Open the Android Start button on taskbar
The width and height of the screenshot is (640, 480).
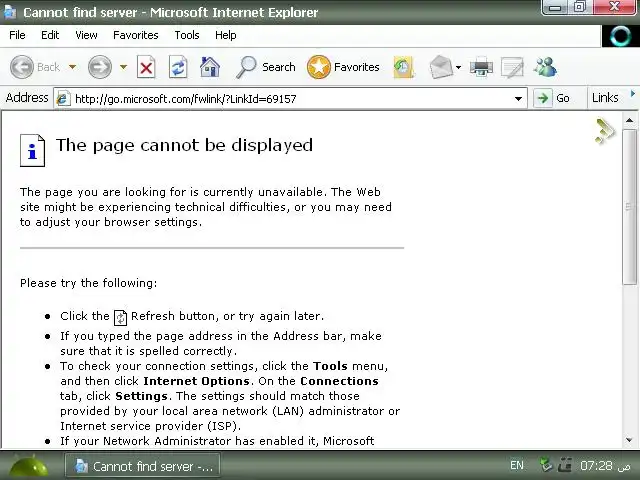(x=29, y=466)
